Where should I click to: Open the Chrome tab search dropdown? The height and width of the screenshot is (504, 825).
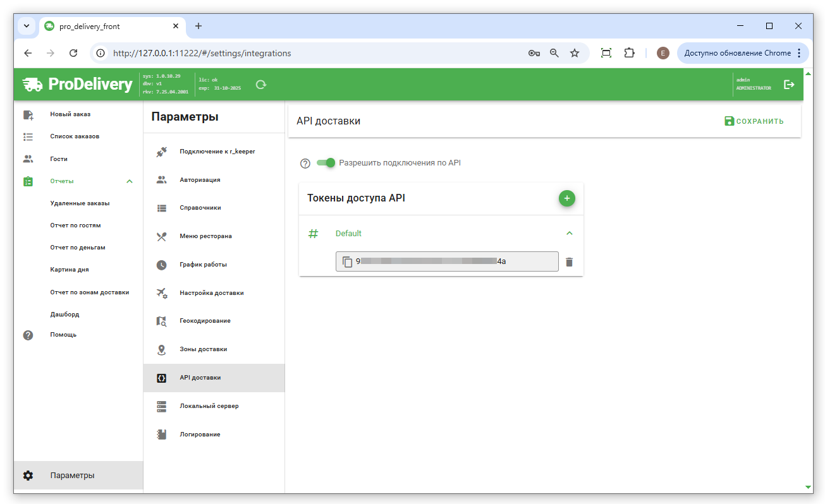pyautogui.click(x=27, y=26)
